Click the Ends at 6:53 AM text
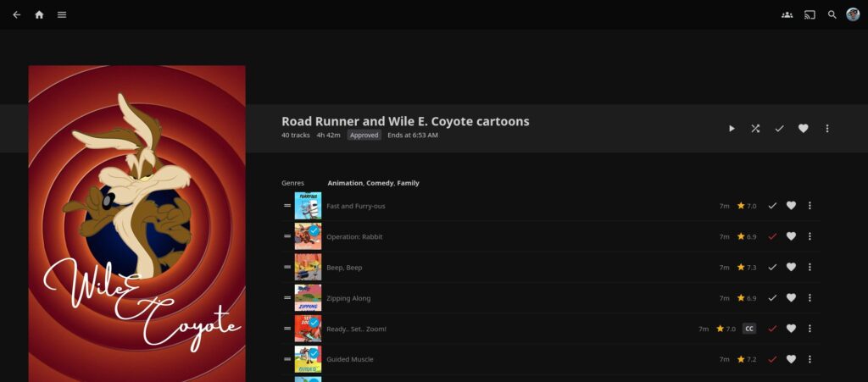The height and width of the screenshot is (382, 868). click(413, 136)
